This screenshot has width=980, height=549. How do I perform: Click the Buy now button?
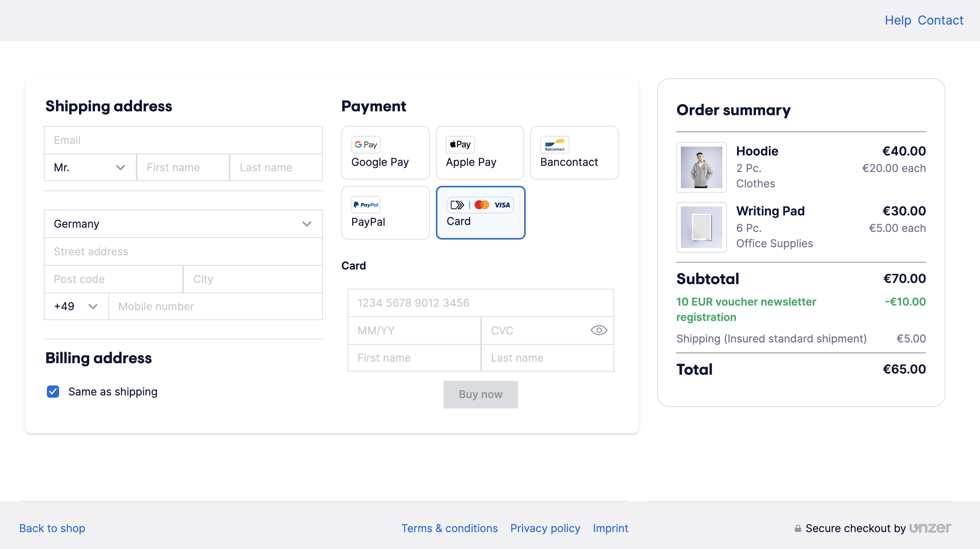(480, 394)
